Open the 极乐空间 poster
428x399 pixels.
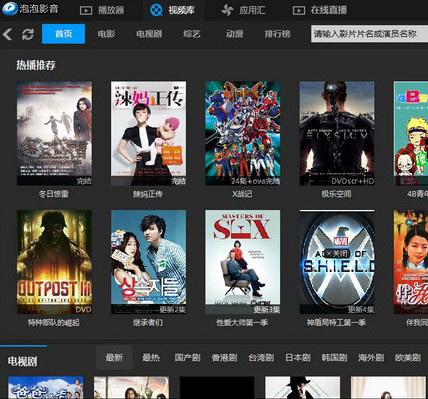(x=337, y=133)
